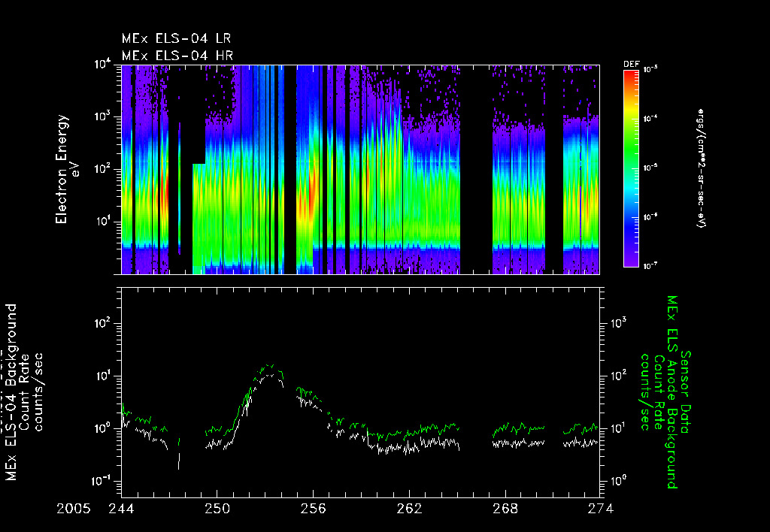
Task: Click the 'MEx ELS-04 HR' title text
Action: click(177, 56)
